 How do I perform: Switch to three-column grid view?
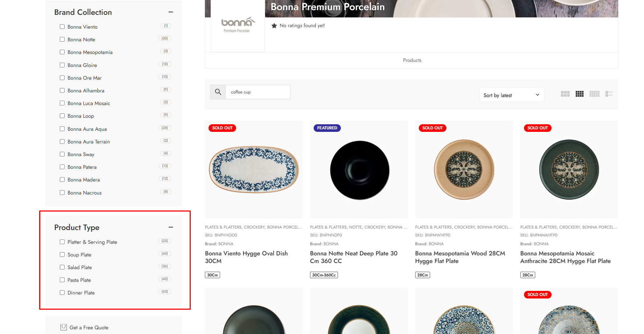[565, 94]
